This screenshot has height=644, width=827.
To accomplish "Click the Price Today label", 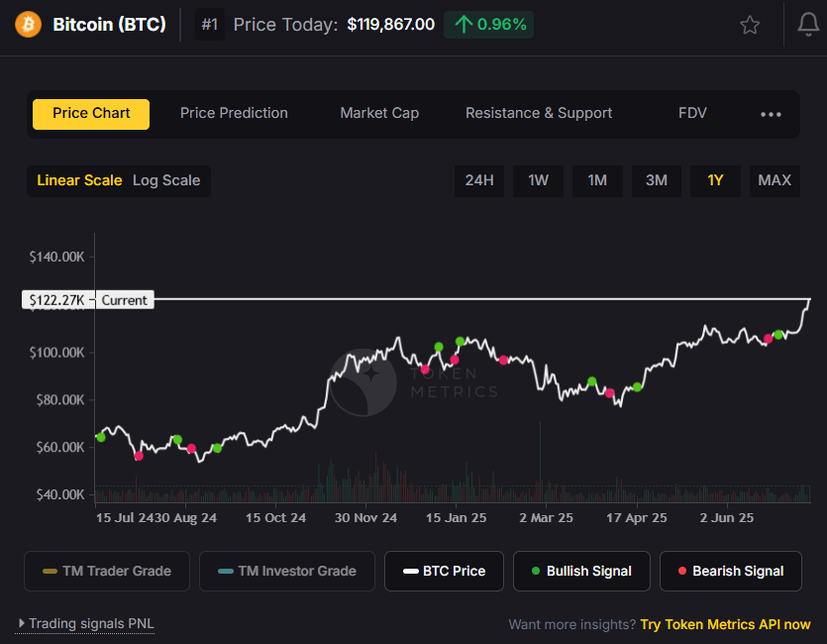I will (285, 24).
